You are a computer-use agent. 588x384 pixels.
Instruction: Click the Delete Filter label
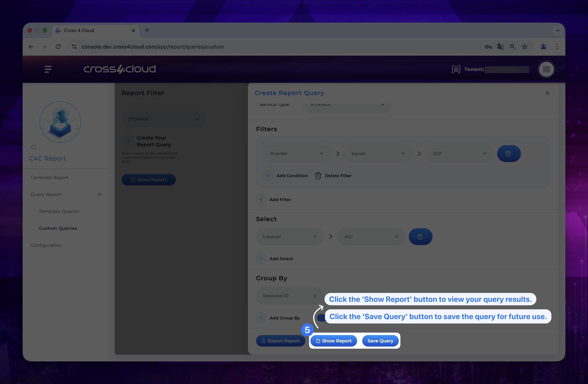click(338, 176)
